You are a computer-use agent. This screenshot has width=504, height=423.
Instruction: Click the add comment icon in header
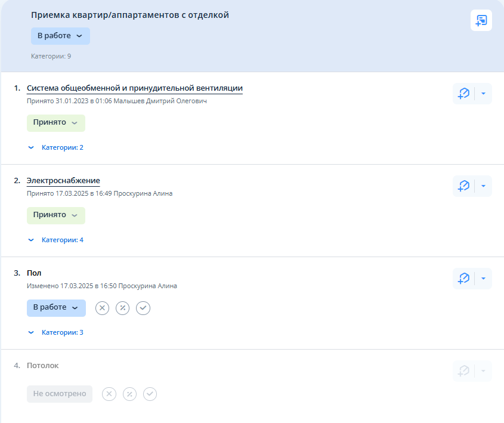[481, 20]
